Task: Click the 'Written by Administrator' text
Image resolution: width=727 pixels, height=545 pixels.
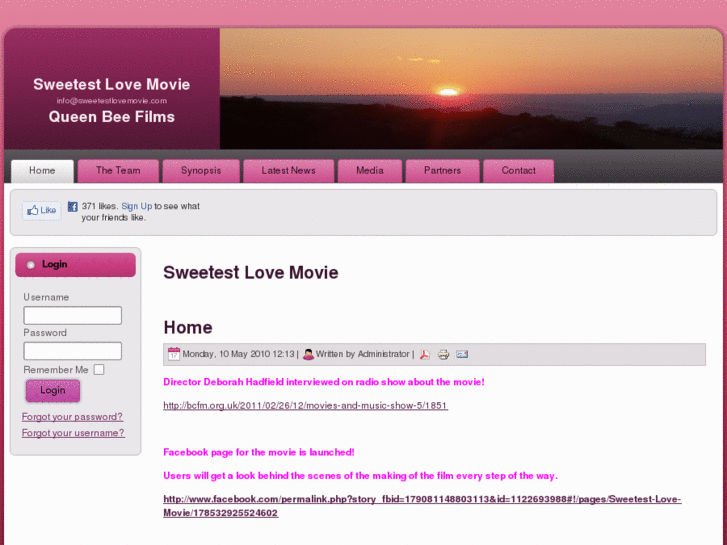Action: coord(363,354)
